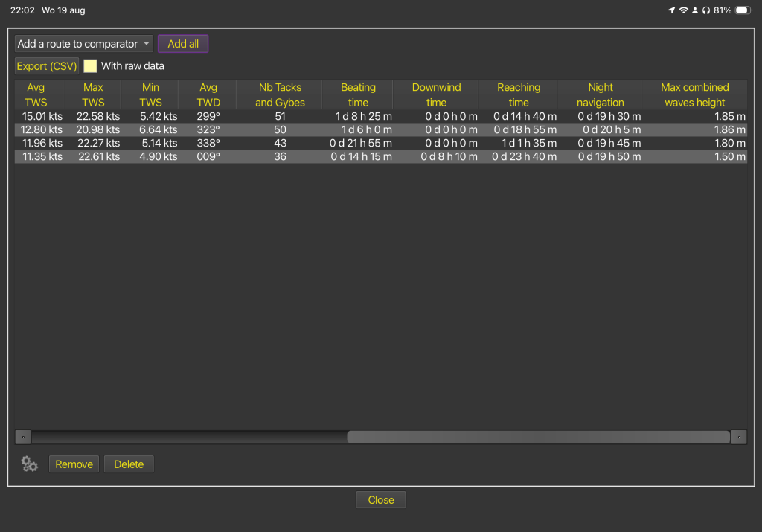Click the Delete button

[x=129, y=464]
